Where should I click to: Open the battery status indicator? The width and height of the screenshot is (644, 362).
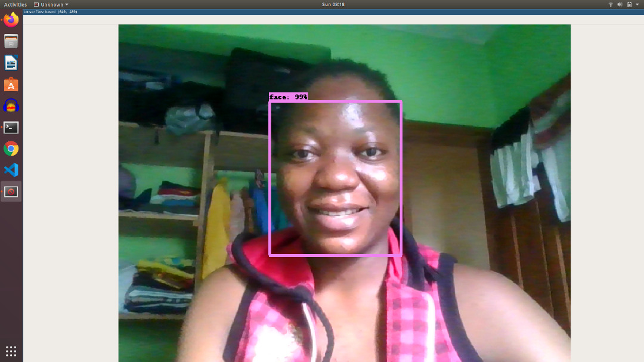coord(629,5)
